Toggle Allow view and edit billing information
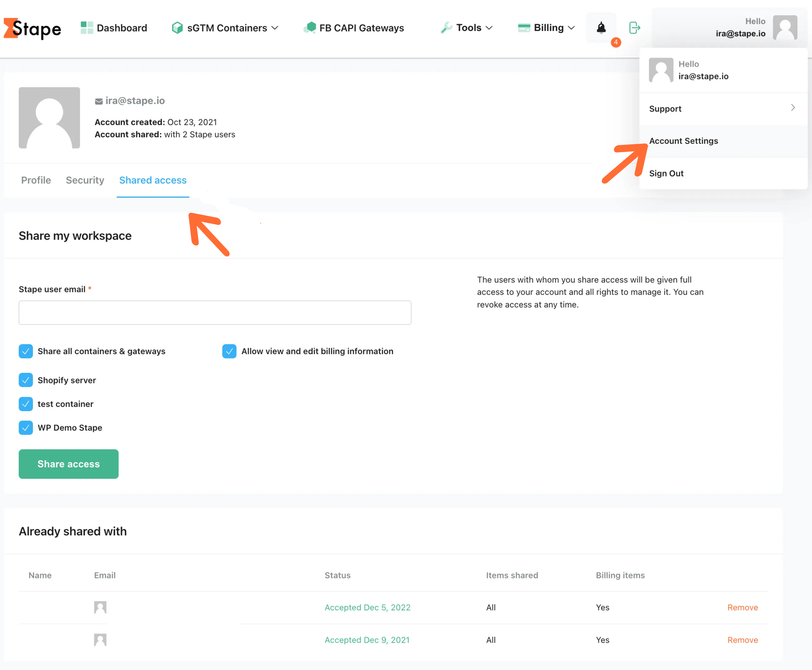The height and width of the screenshot is (670, 812). 229,351
